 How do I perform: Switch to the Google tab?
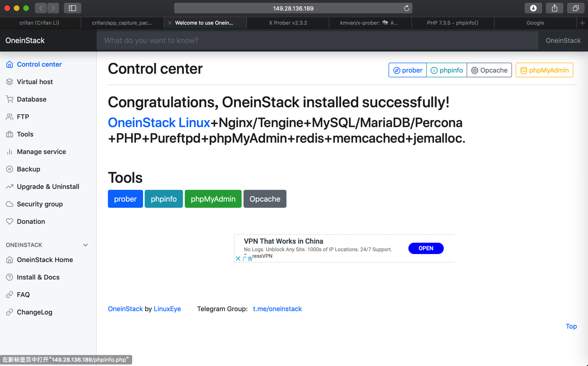click(535, 23)
